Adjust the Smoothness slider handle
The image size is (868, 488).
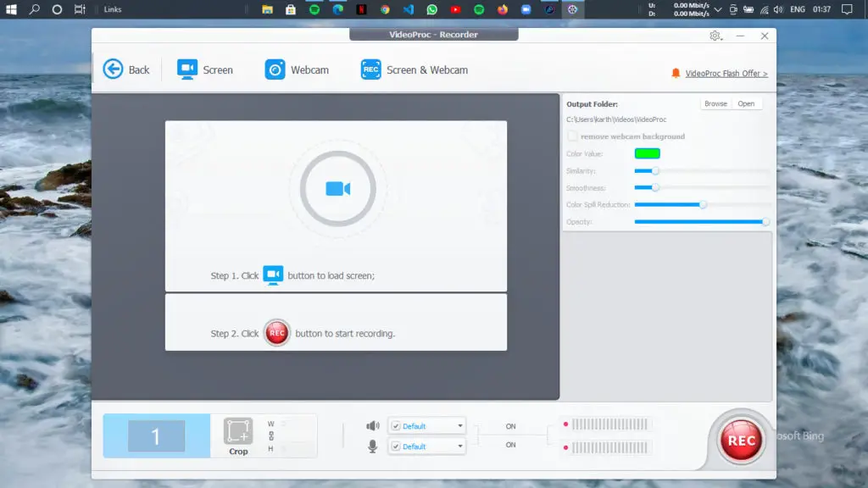click(x=655, y=187)
